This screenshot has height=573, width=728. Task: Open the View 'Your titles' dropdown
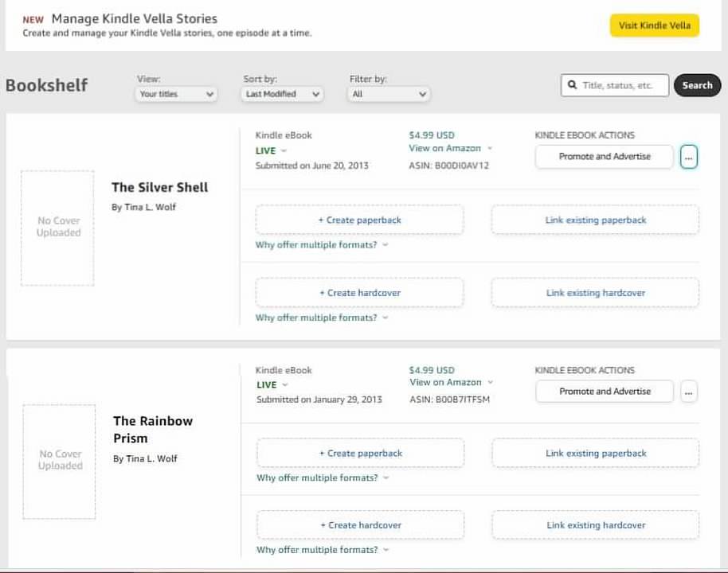tap(176, 94)
